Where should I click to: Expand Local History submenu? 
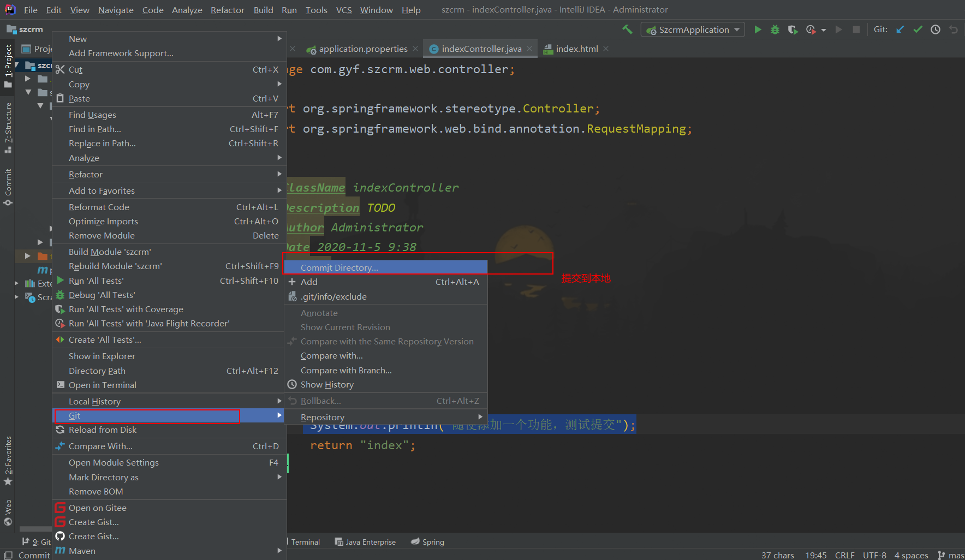[169, 401]
